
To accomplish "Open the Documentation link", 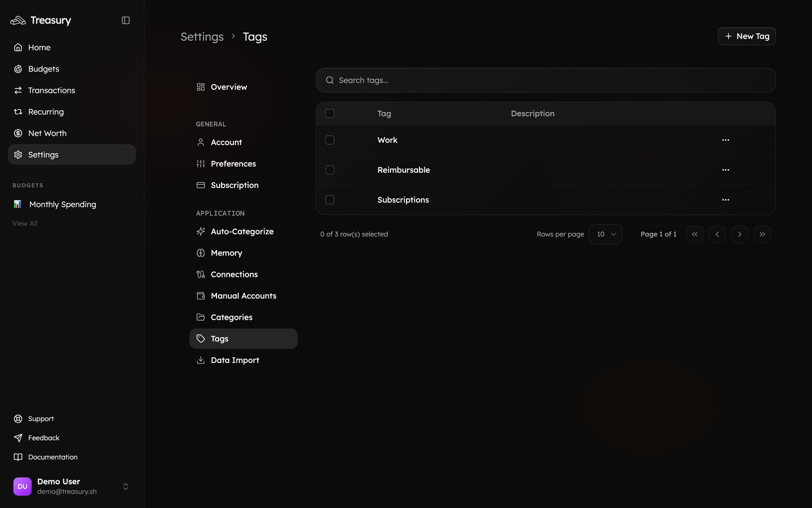I will 72,457.
